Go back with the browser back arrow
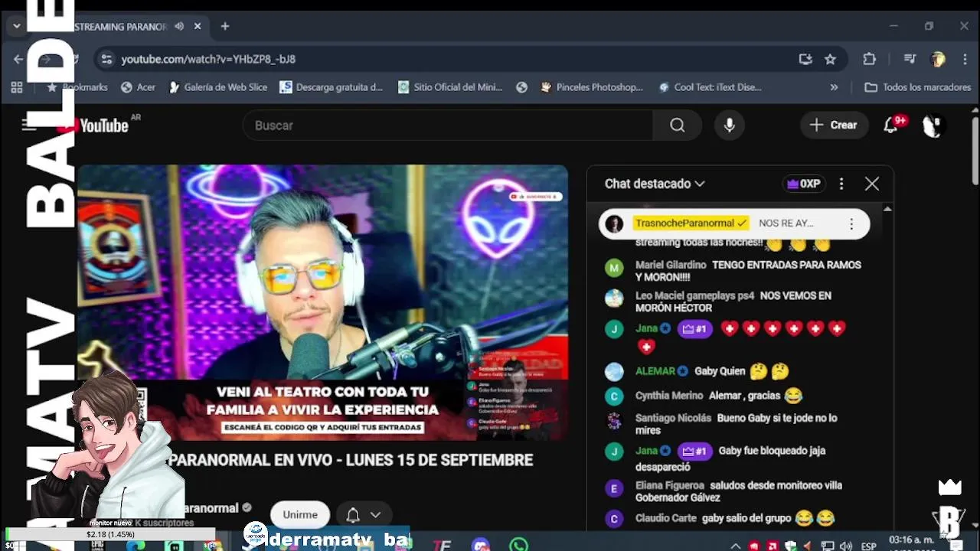 click(18, 59)
